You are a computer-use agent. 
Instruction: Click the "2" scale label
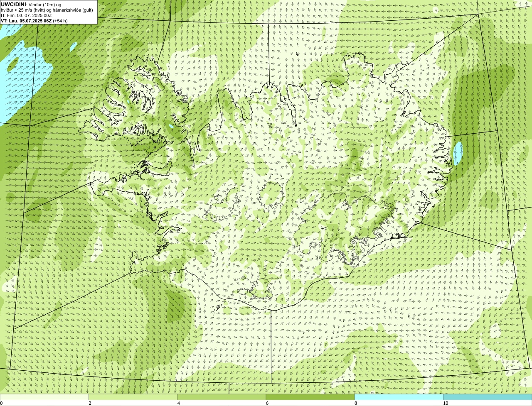point(90,403)
